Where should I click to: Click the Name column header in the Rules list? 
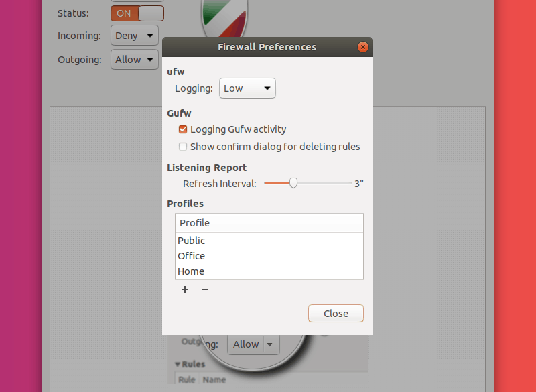point(214,379)
